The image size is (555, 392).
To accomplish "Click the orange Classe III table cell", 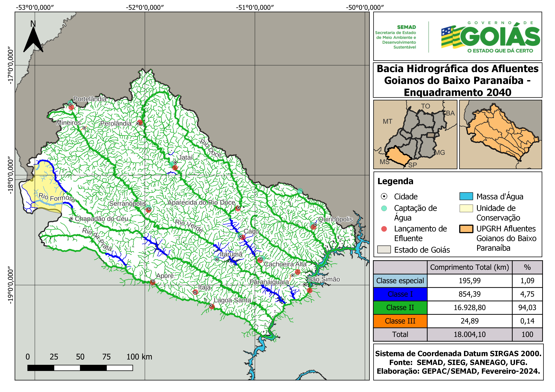I will [x=400, y=321].
